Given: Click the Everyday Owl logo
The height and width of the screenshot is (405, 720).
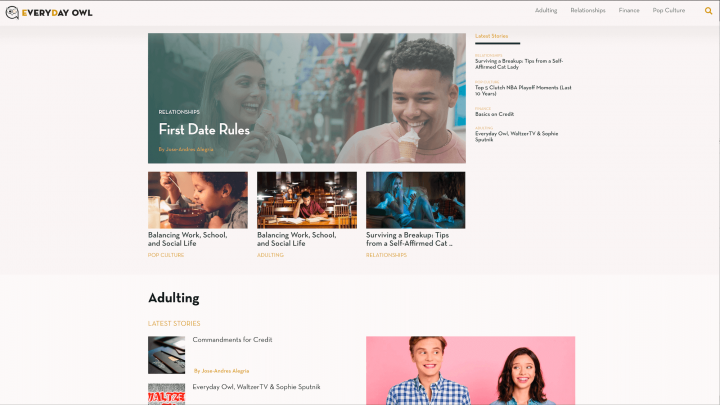Looking at the screenshot, I should tap(49, 12).
